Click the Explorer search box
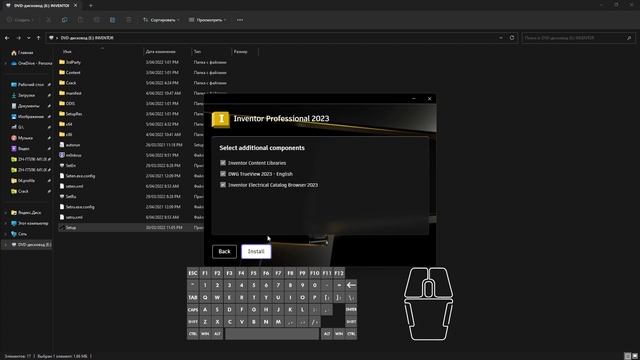640x360 pixels. [578, 38]
